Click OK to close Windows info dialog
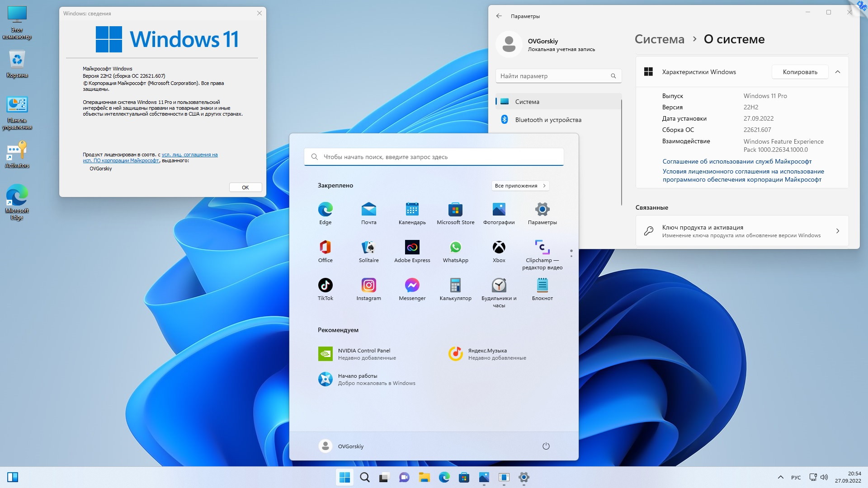Image resolution: width=868 pixels, height=488 pixels. pyautogui.click(x=245, y=187)
